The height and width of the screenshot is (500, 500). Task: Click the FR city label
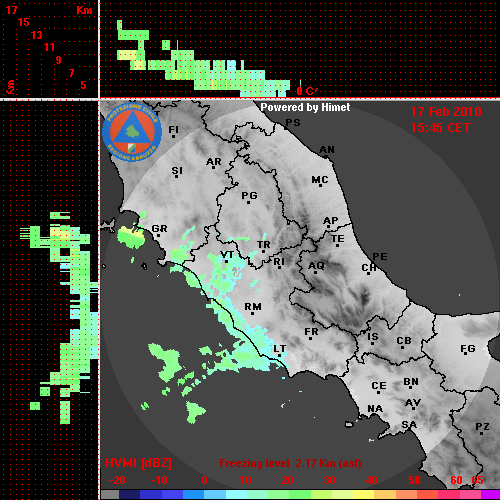[311, 332]
